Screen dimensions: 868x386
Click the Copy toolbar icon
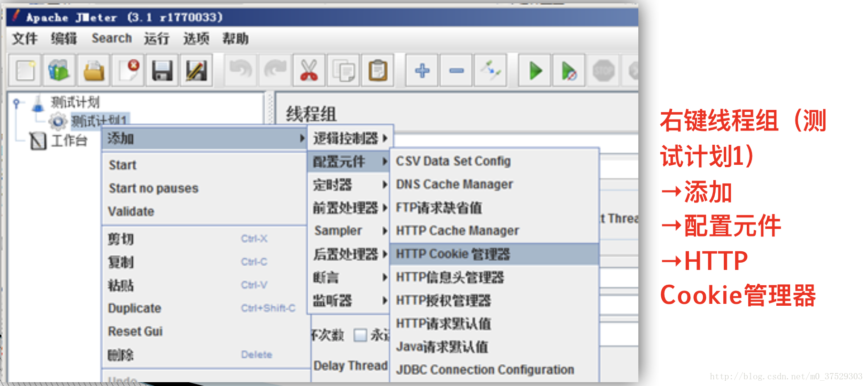coord(343,71)
